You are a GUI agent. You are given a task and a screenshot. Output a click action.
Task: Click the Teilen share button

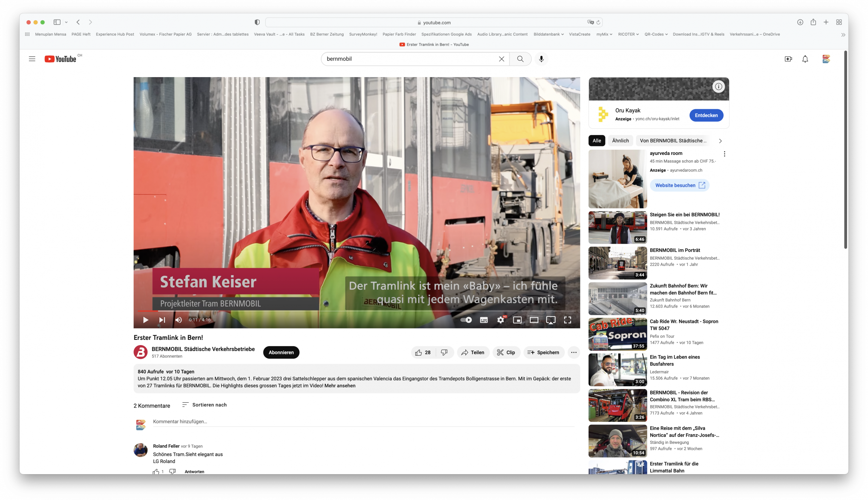point(473,353)
